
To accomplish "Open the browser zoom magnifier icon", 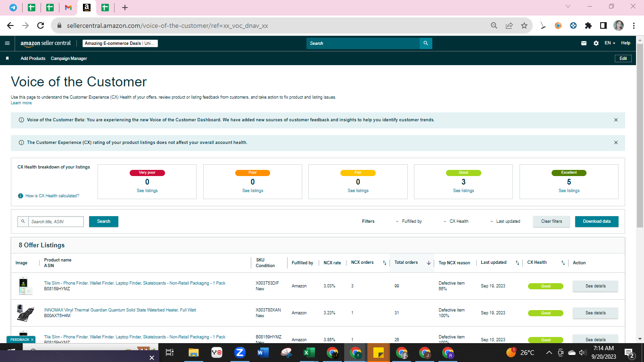I will pos(494,25).
